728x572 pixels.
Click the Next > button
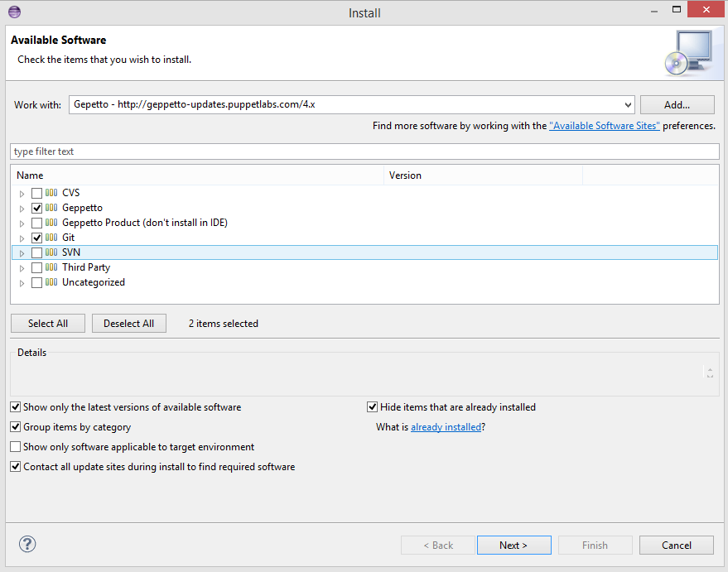[x=513, y=545]
